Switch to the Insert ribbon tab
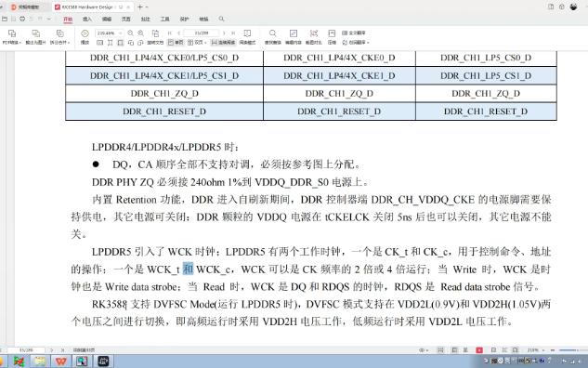This screenshot has width=588, height=368. 87,19
